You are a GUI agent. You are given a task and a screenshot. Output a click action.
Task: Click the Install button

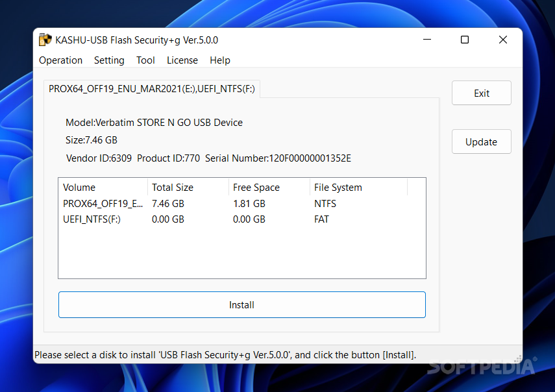(x=241, y=304)
